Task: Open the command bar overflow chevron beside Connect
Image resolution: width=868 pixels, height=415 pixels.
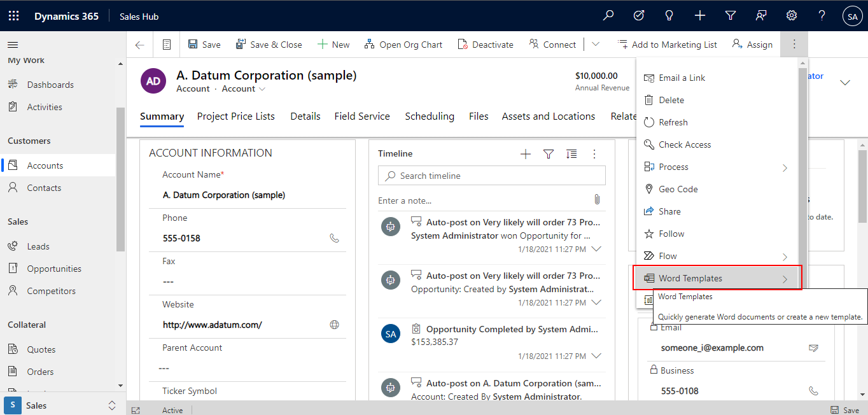Action: pos(596,44)
